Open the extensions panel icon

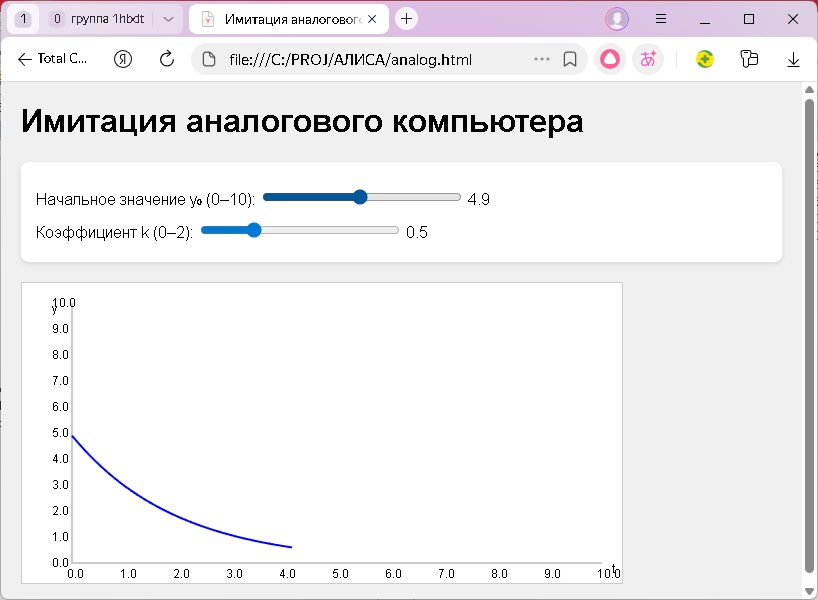[x=749, y=59]
